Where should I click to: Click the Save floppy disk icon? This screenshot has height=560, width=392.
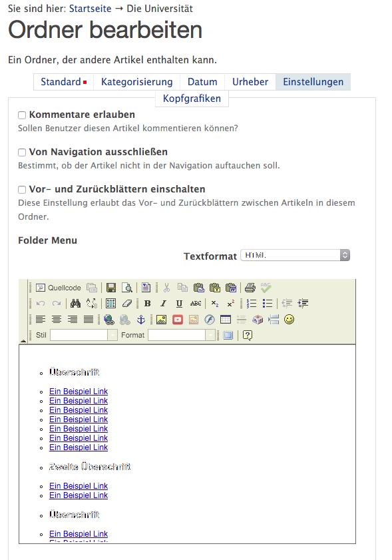click(x=111, y=288)
